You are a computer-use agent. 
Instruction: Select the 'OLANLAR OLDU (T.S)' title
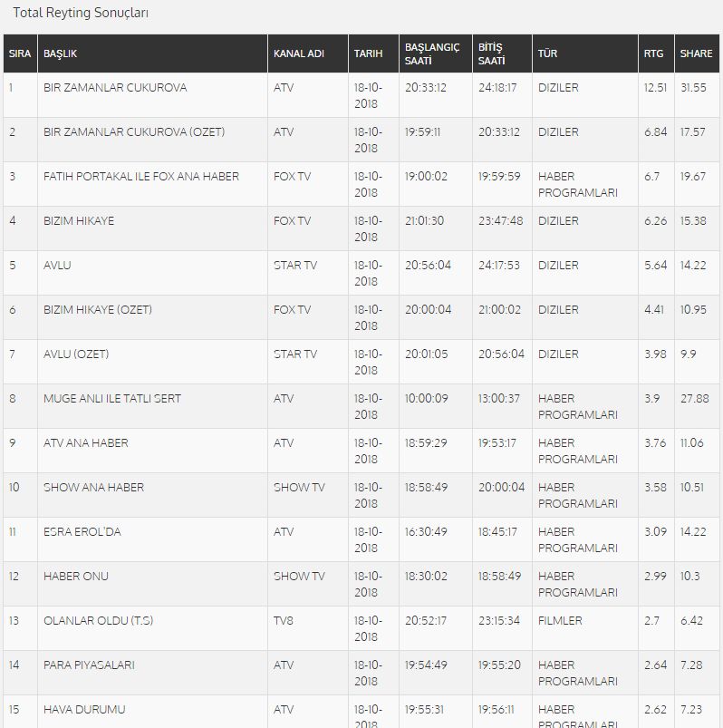pos(99,621)
